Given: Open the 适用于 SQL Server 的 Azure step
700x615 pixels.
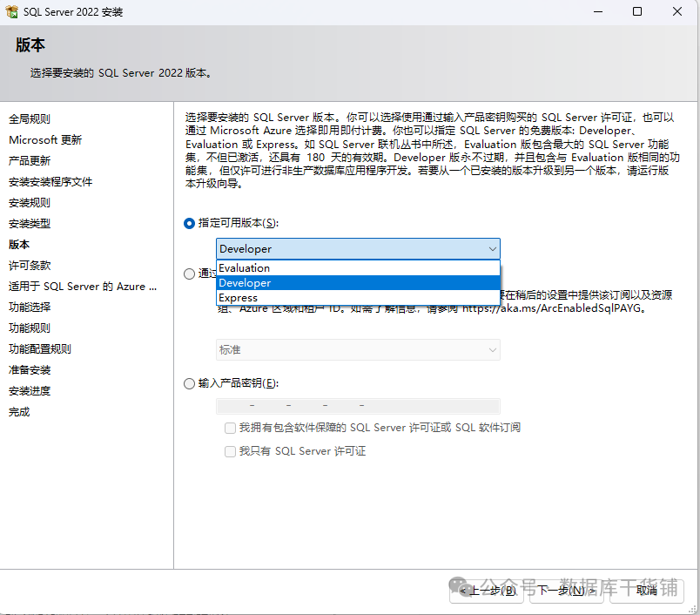Looking at the screenshot, I should click(83, 287).
